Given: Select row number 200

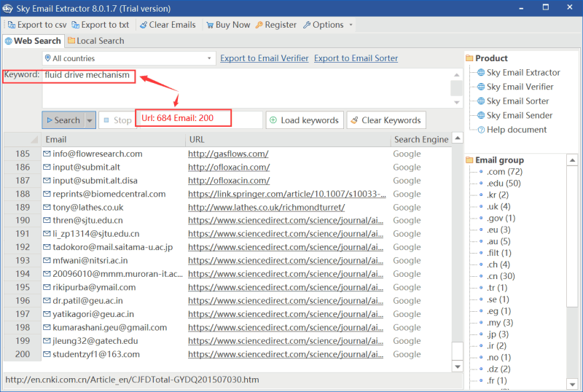Looking at the screenshot, I should point(23,354).
